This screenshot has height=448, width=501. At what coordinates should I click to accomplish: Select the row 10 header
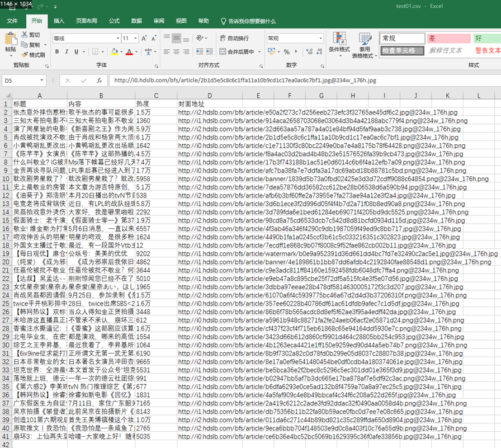click(x=6, y=178)
